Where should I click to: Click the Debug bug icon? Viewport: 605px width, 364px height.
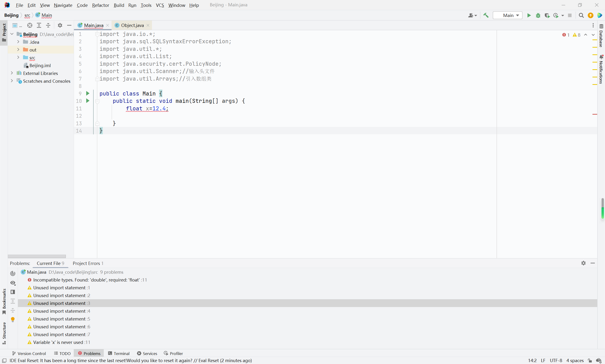(538, 15)
